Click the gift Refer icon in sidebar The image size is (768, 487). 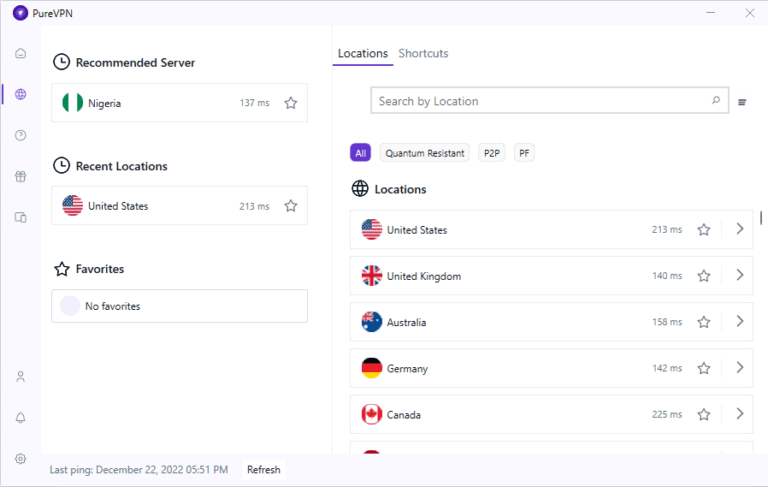(x=20, y=176)
